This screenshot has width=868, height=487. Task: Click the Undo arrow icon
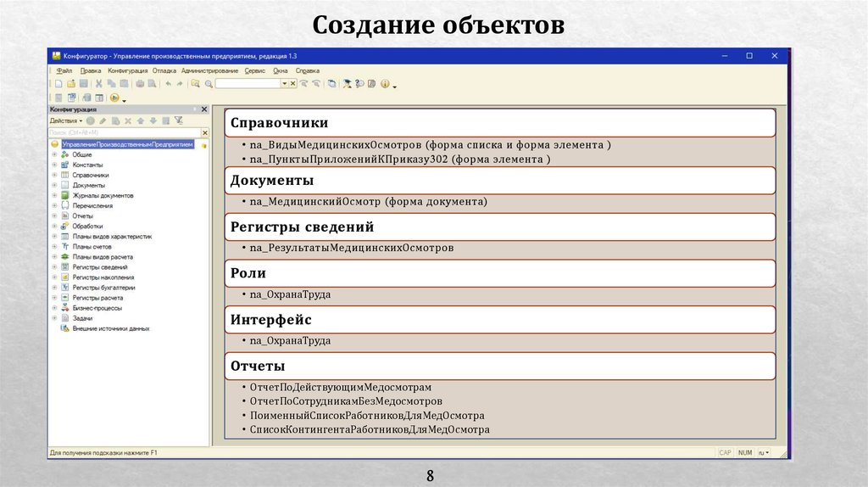[x=169, y=84]
